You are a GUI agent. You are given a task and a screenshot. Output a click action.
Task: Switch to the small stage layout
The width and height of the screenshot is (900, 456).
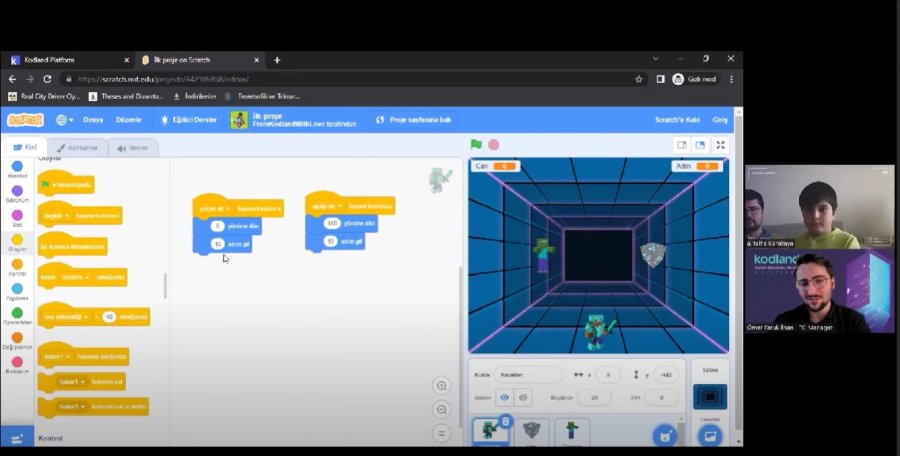coord(682,145)
